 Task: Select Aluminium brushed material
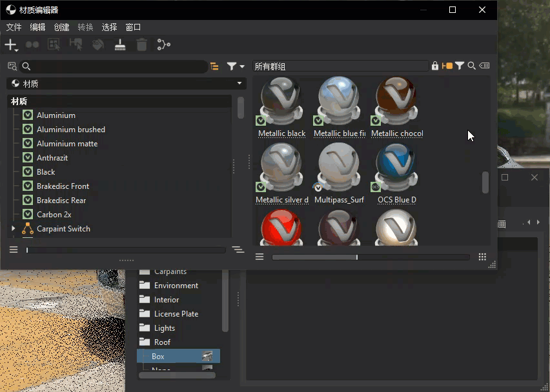coord(71,129)
